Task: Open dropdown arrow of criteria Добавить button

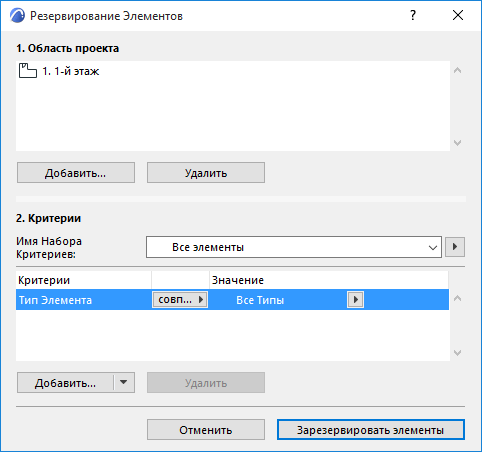Action: pos(124,382)
